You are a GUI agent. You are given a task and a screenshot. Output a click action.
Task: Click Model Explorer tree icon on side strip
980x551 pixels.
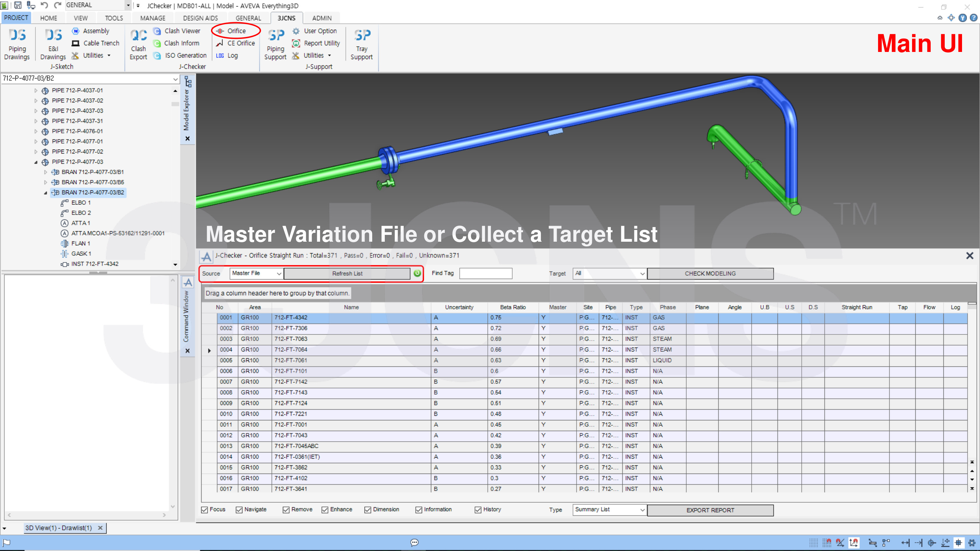188,81
